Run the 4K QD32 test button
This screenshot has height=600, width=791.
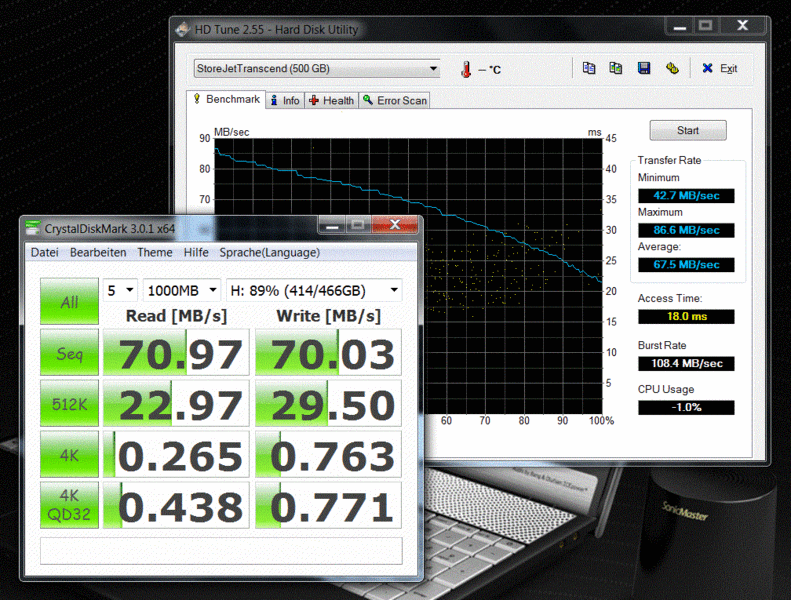pos(70,505)
